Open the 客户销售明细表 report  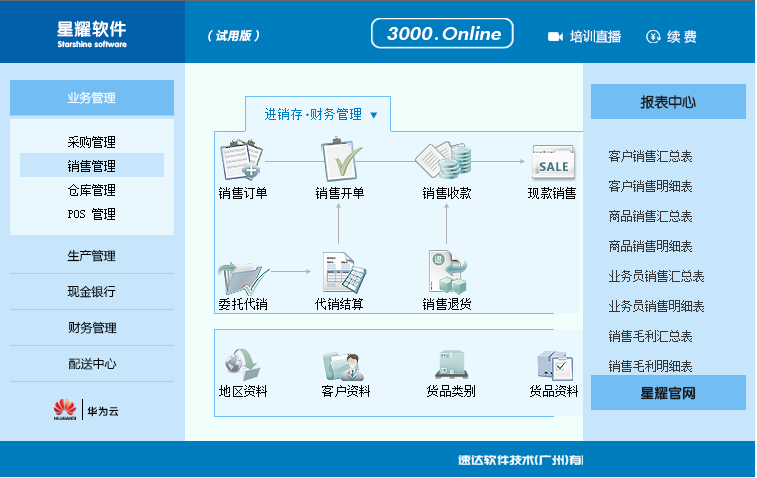[x=650, y=186]
